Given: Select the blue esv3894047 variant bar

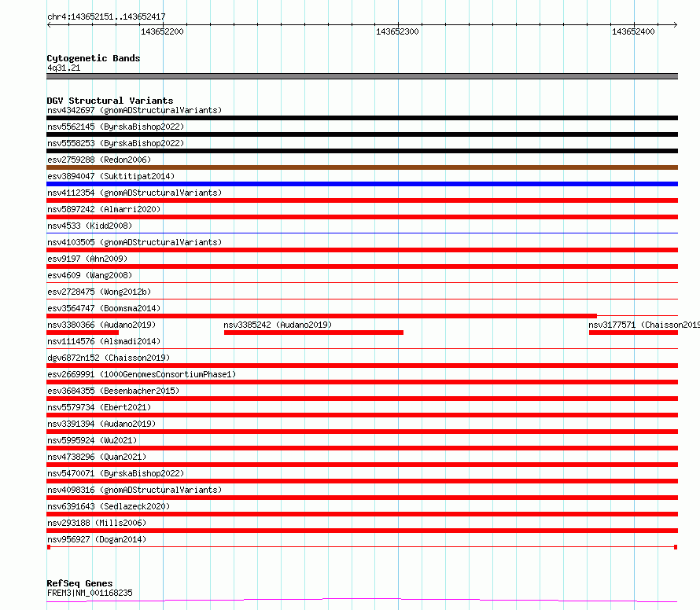Looking at the screenshot, I should (x=362, y=184).
